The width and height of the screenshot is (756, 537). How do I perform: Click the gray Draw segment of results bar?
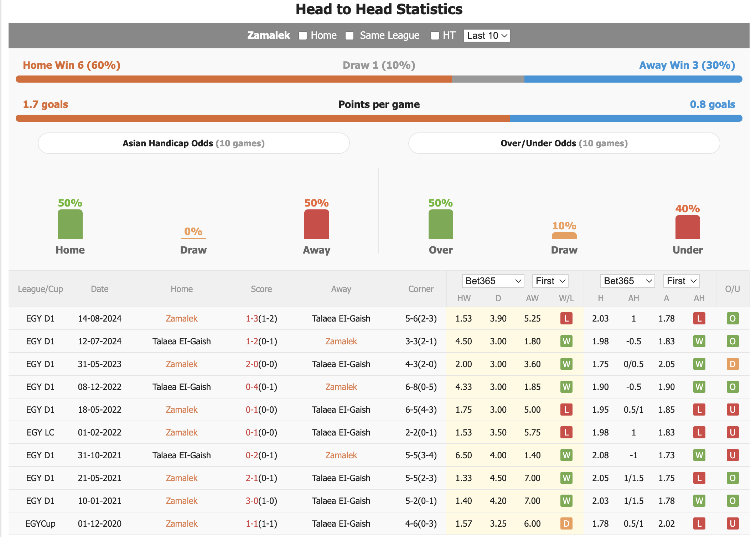[x=488, y=79]
